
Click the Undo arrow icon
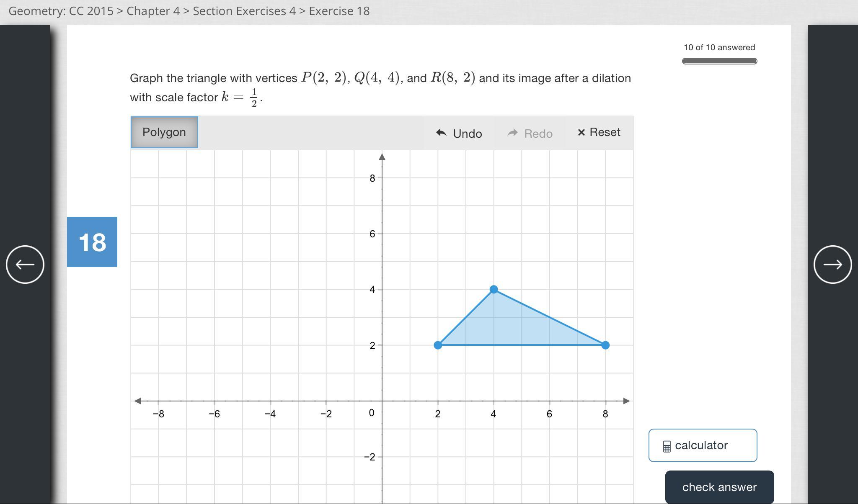point(441,133)
